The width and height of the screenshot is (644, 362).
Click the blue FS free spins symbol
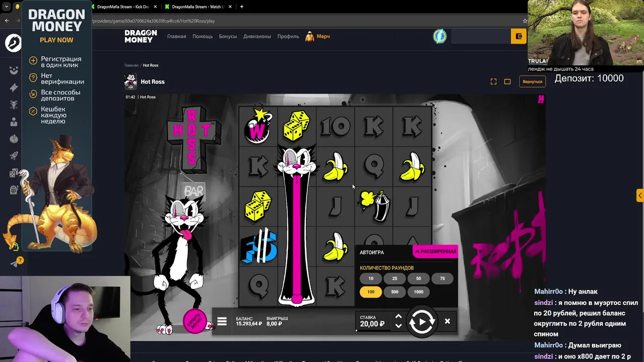(x=259, y=246)
